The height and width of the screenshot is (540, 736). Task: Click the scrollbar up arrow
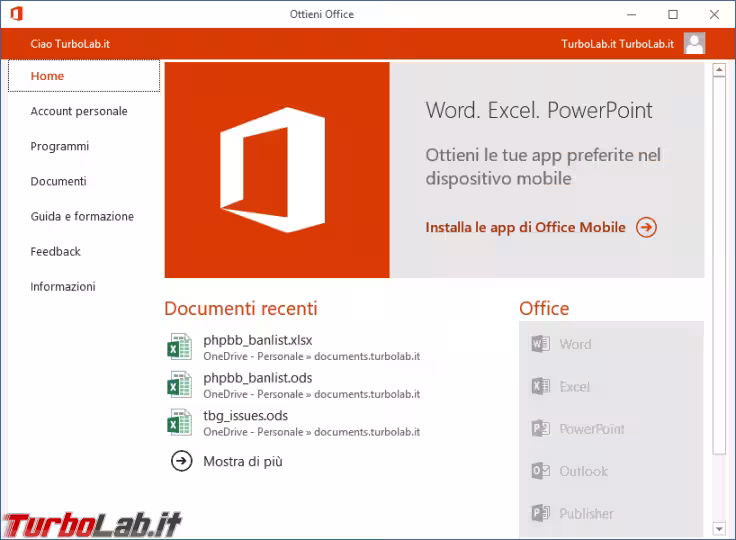tap(719, 70)
